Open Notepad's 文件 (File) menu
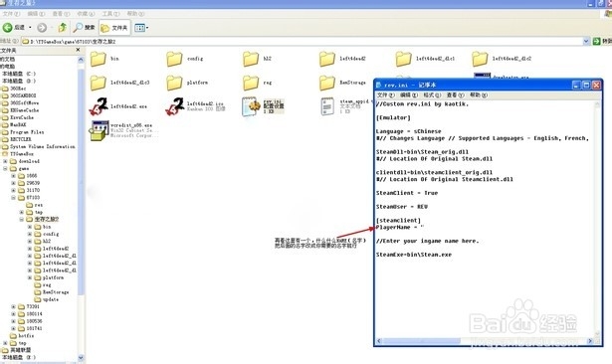 (386, 94)
